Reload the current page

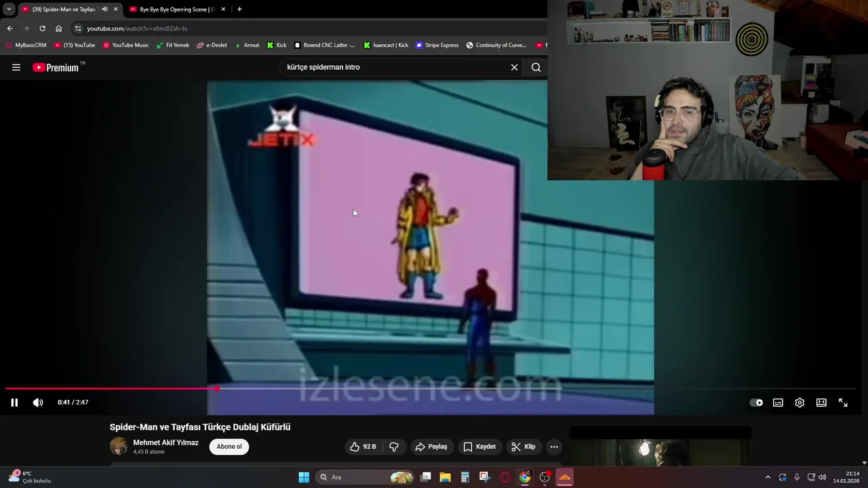point(42,28)
